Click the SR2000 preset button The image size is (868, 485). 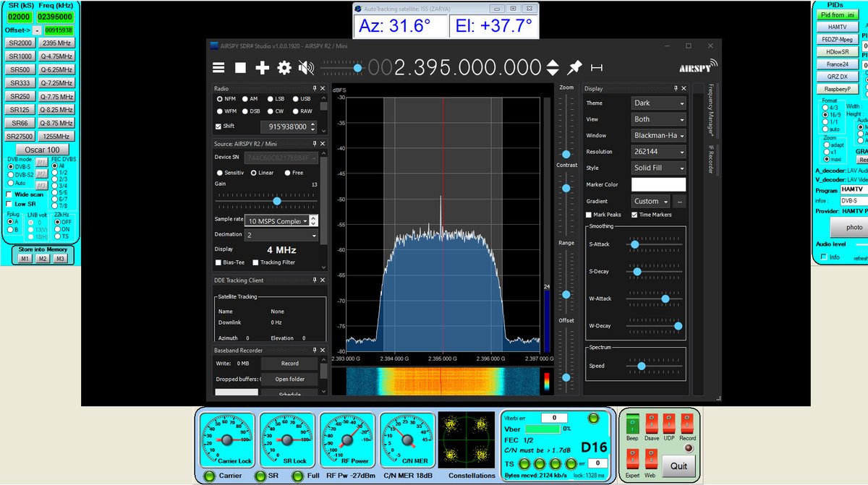point(20,43)
